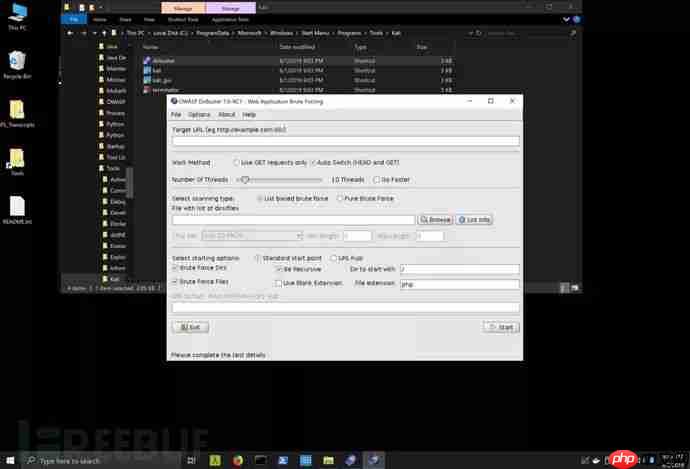Open the Char set dropdown
This screenshot has width=690, height=469.
252,236
